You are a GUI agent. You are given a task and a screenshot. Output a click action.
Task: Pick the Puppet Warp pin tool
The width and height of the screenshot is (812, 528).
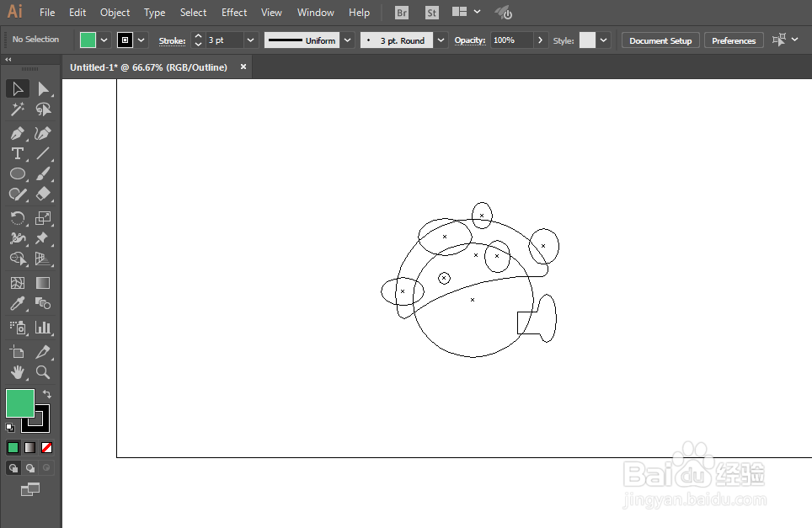click(44, 238)
